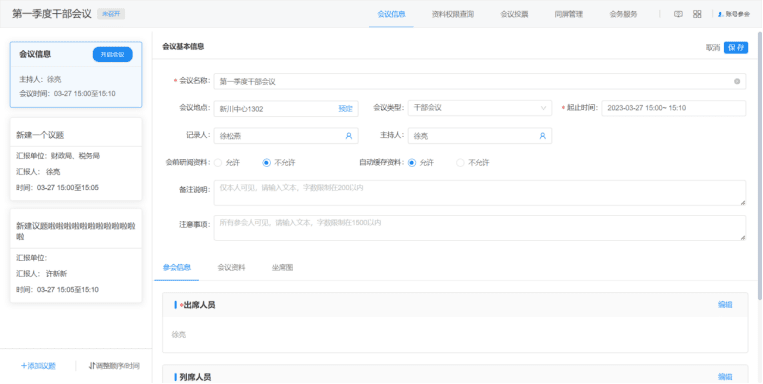Click the vertical scrollbar on right
This screenshot has width=763, height=384.
coord(760,165)
